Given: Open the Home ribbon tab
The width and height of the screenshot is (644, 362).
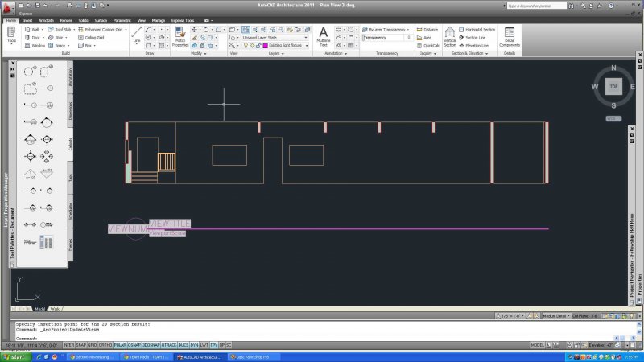Looking at the screenshot, I should point(11,20).
